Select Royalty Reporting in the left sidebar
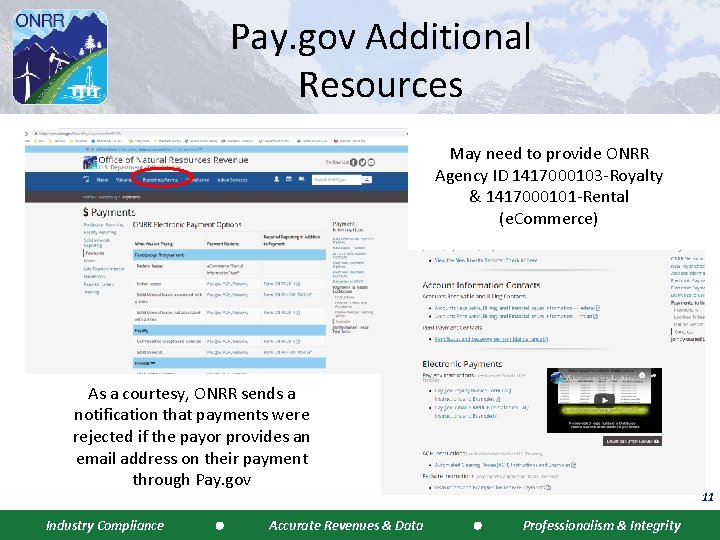The image size is (720, 540). pyautogui.click(x=100, y=232)
